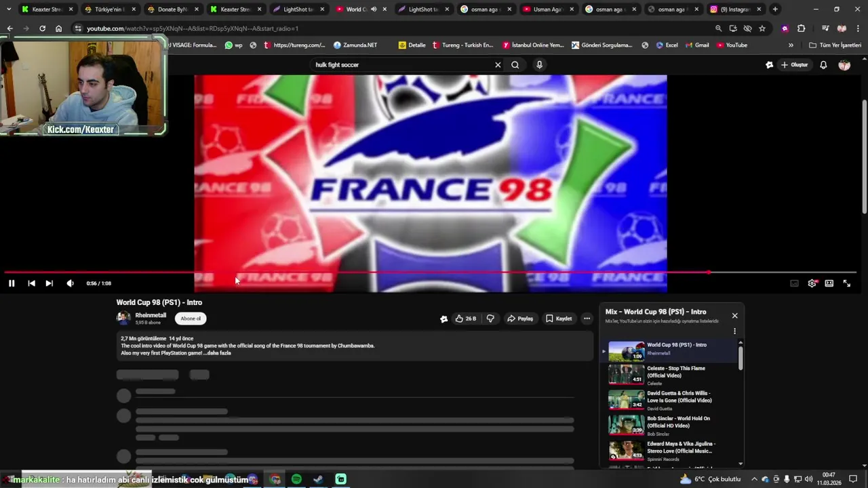Open the YouTube bookmark in bookmarks bar

point(732,45)
